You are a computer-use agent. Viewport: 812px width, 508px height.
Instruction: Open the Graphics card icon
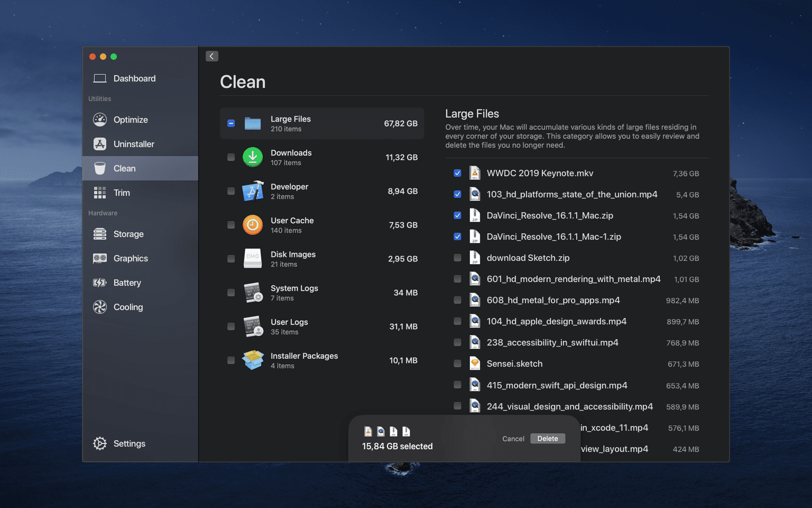100,258
